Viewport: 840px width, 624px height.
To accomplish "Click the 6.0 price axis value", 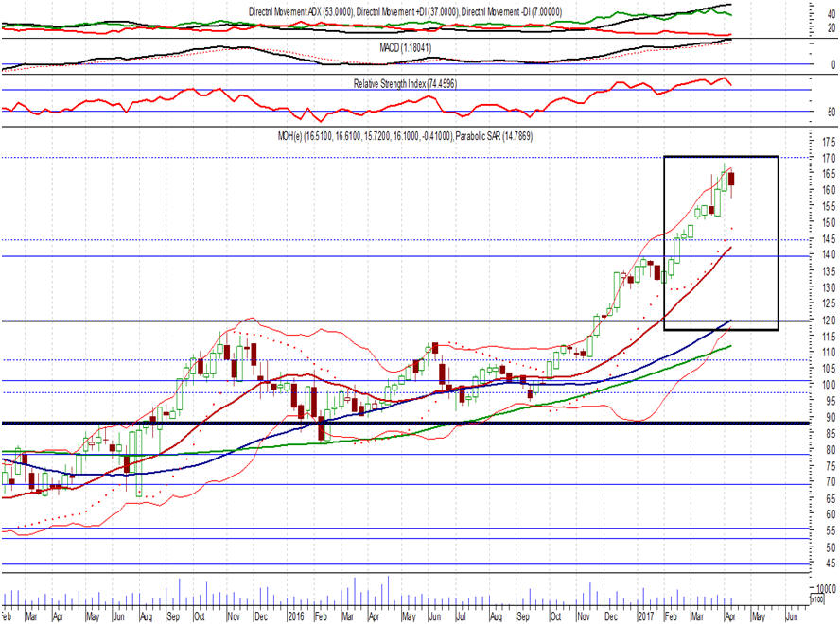I will [831, 514].
